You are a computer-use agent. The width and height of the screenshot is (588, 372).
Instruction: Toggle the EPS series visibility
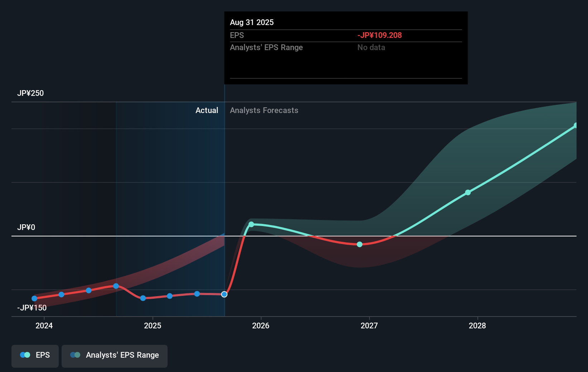(x=35, y=356)
